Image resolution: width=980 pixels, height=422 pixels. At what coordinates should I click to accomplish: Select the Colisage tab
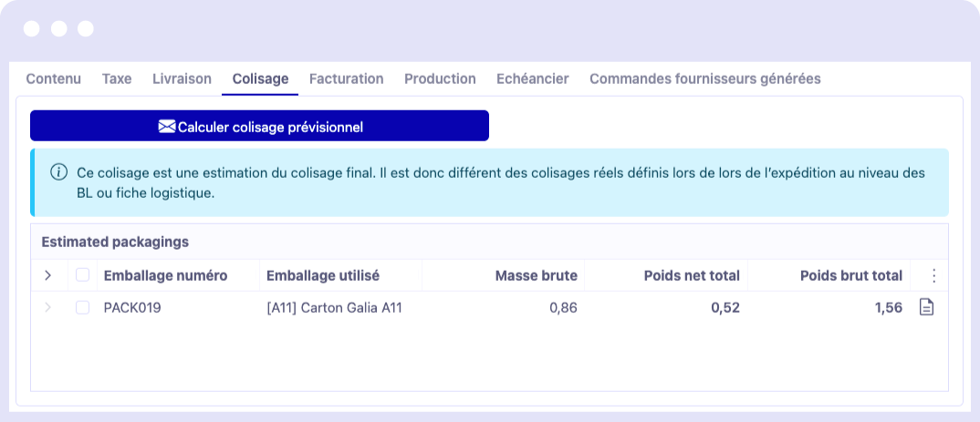(260, 79)
